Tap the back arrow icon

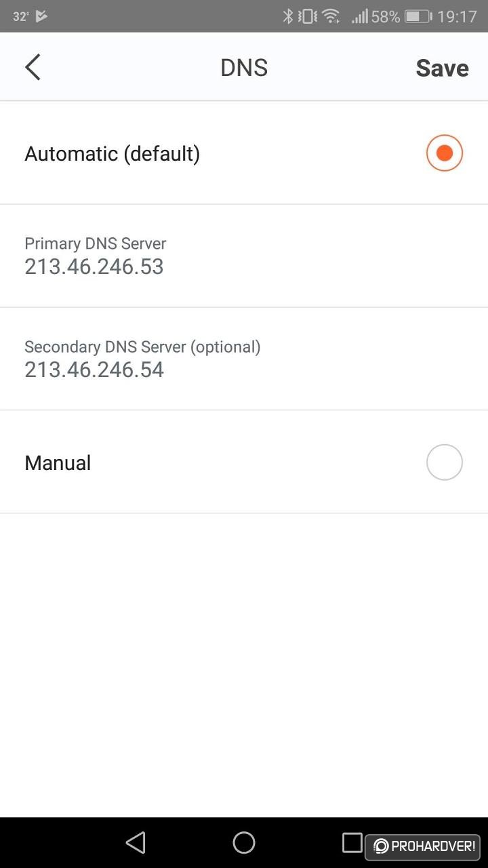coord(33,67)
